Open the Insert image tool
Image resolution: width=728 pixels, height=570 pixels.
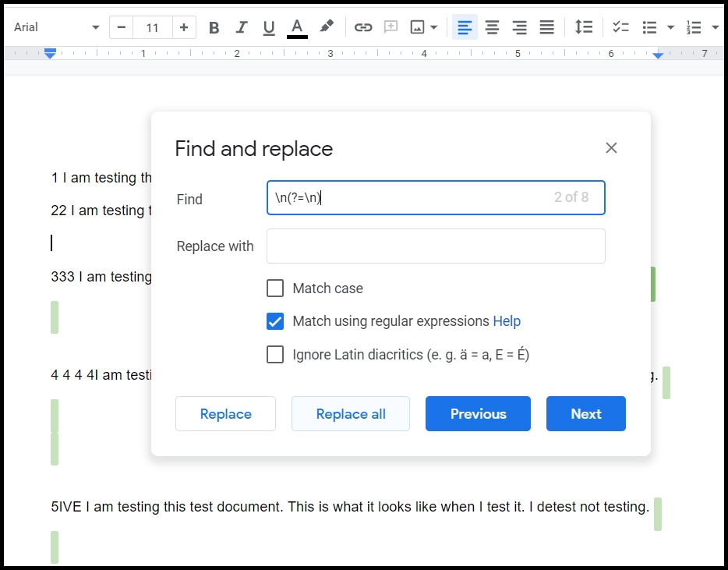pyautogui.click(x=418, y=27)
